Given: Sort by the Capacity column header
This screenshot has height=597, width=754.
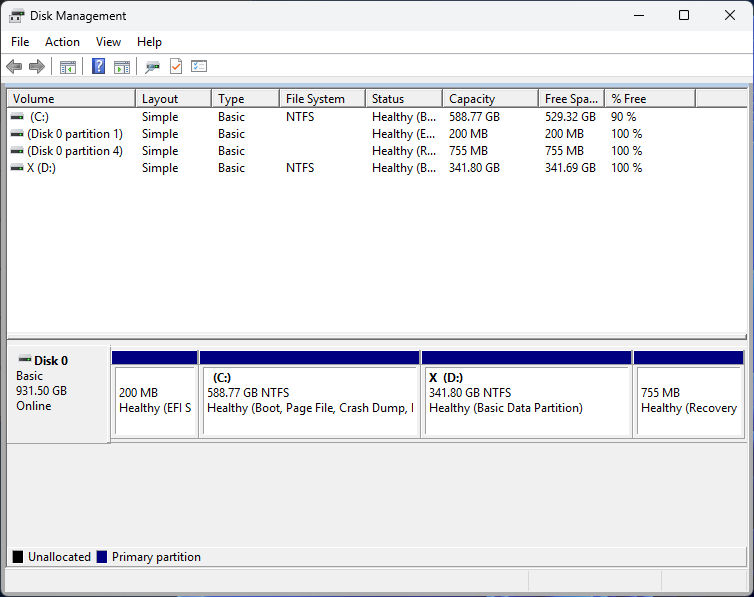Looking at the screenshot, I should 490,99.
